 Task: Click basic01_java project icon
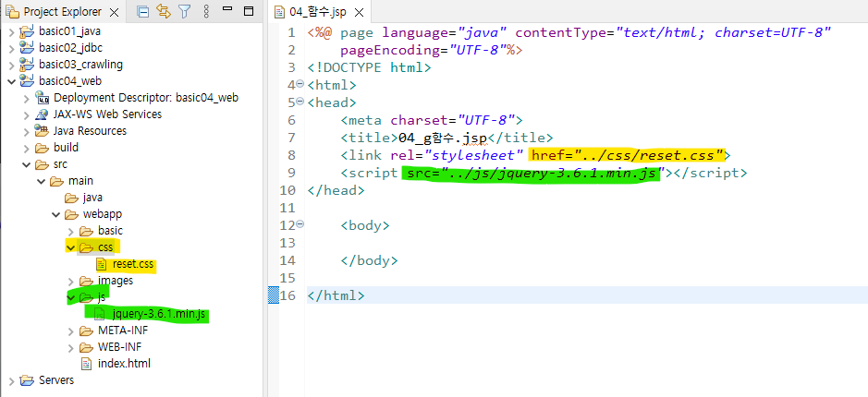27,31
